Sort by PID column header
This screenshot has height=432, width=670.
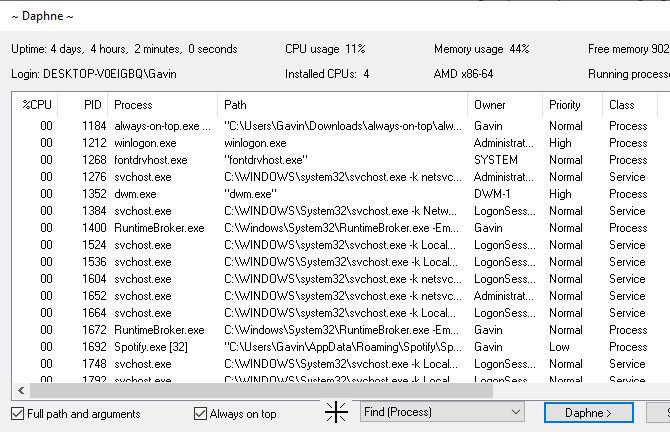pyautogui.click(x=92, y=105)
